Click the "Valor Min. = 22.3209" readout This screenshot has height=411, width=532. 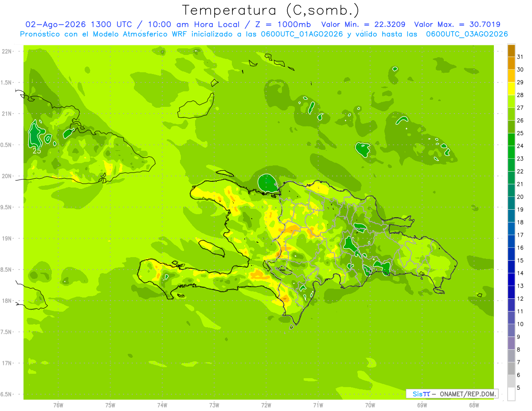click(364, 24)
